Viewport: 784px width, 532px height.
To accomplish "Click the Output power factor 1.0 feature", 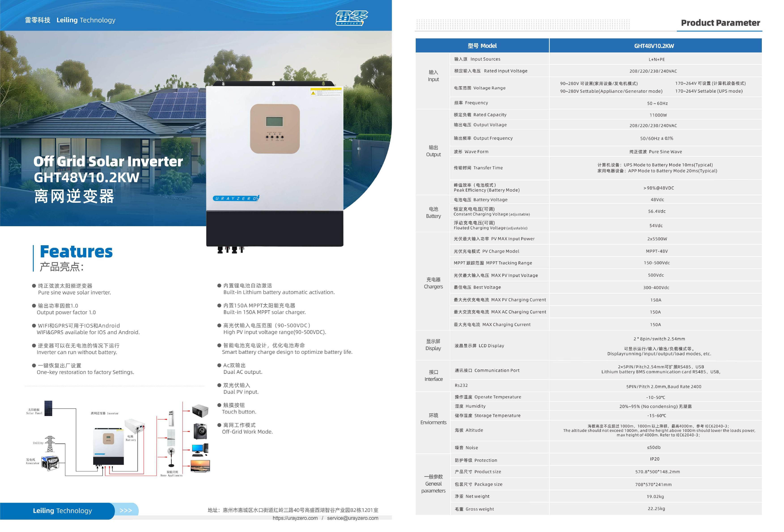I will (66, 312).
